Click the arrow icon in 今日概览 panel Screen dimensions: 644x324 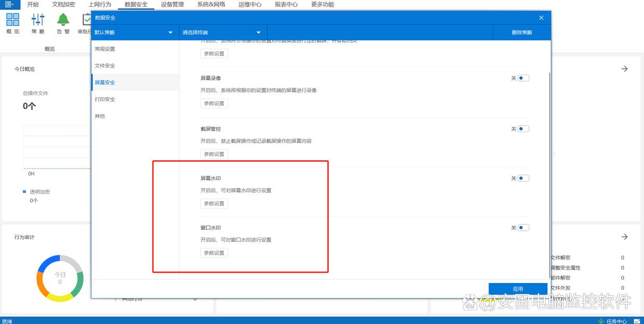pos(624,69)
